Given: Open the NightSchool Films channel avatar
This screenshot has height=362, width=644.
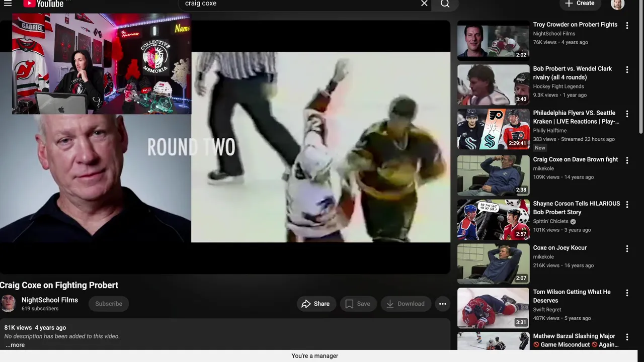Looking at the screenshot, I should tap(8, 304).
